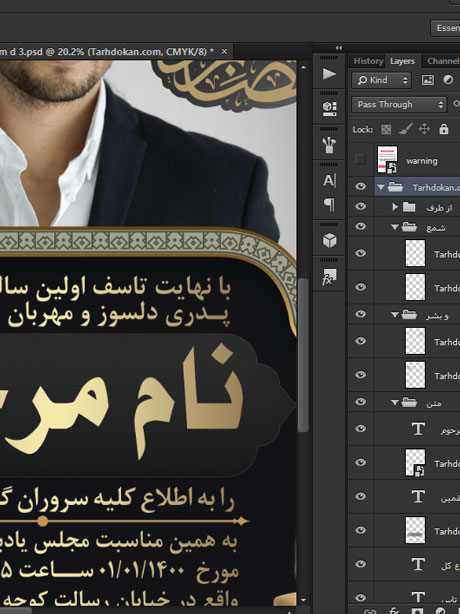The width and height of the screenshot is (460, 614).
Task: Open the Styles panel fx icon
Action: (x=329, y=276)
